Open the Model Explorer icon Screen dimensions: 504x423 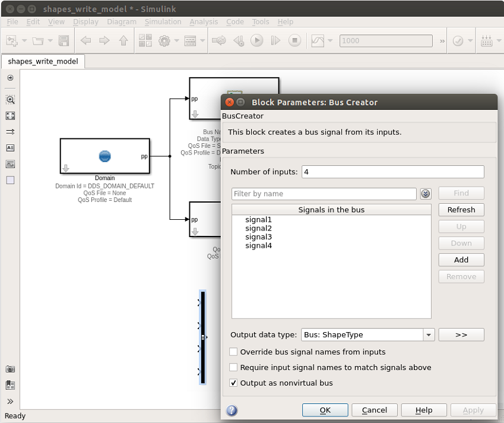click(x=190, y=41)
